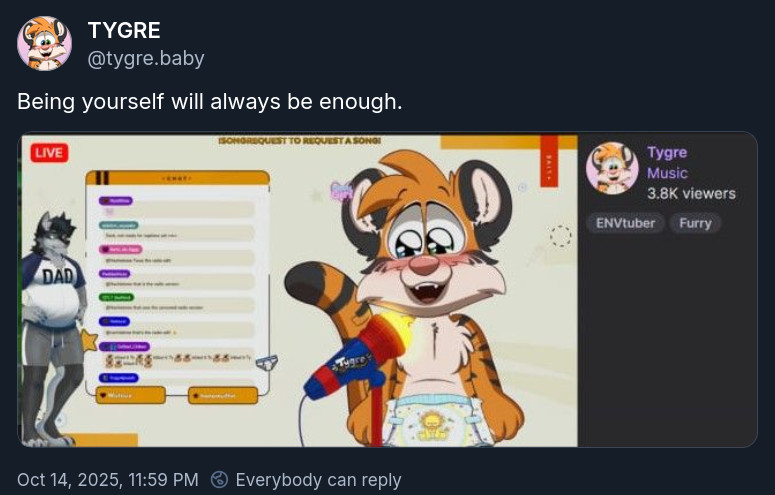
Task: Click the post text about being yourself
Action: pyautogui.click(x=209, y=102)
